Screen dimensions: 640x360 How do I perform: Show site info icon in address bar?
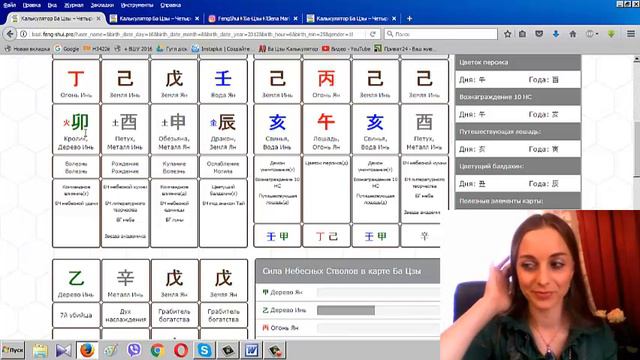24,34
